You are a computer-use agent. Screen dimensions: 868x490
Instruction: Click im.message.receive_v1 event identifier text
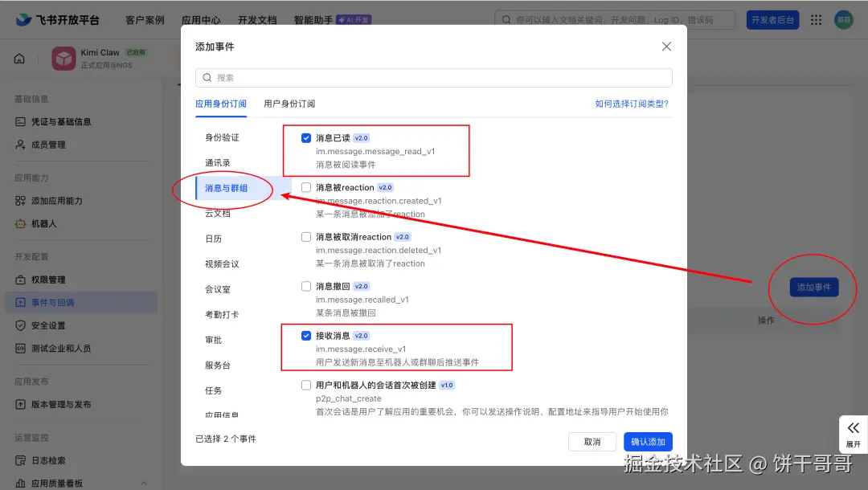pos(361,349)
